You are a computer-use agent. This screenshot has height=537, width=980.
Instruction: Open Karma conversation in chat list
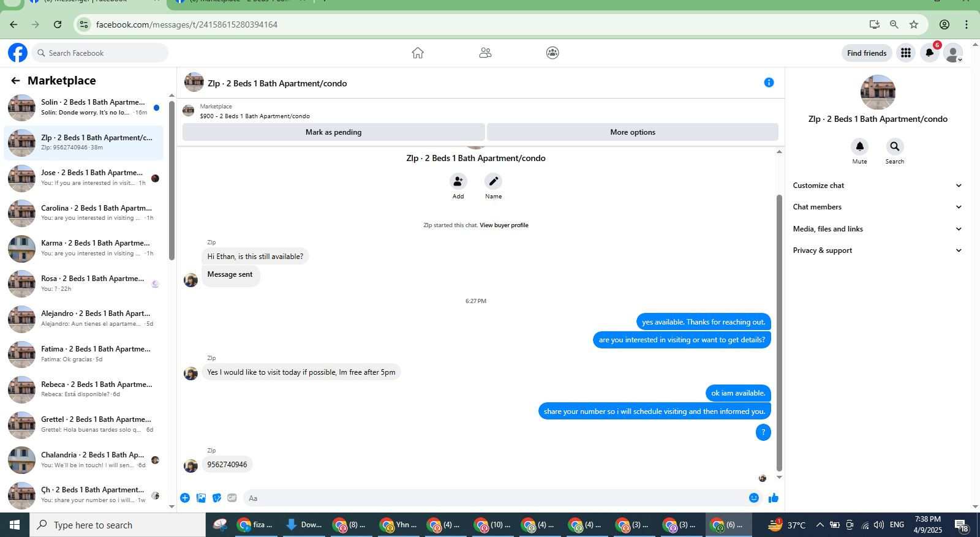pyautogui.click(x=84, y=249)
